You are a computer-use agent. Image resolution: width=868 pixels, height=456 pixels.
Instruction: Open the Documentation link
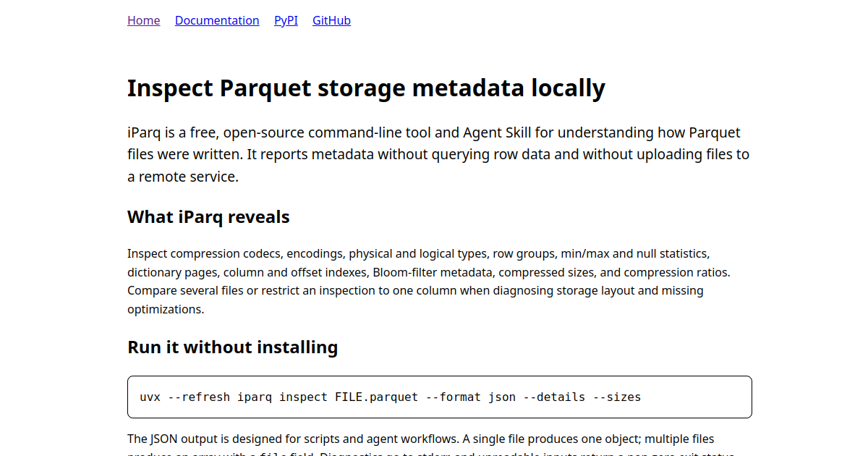click(x=217, y=20)
